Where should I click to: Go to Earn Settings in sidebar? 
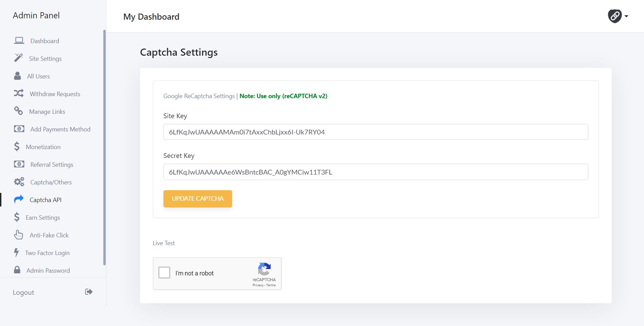(43, 218)
